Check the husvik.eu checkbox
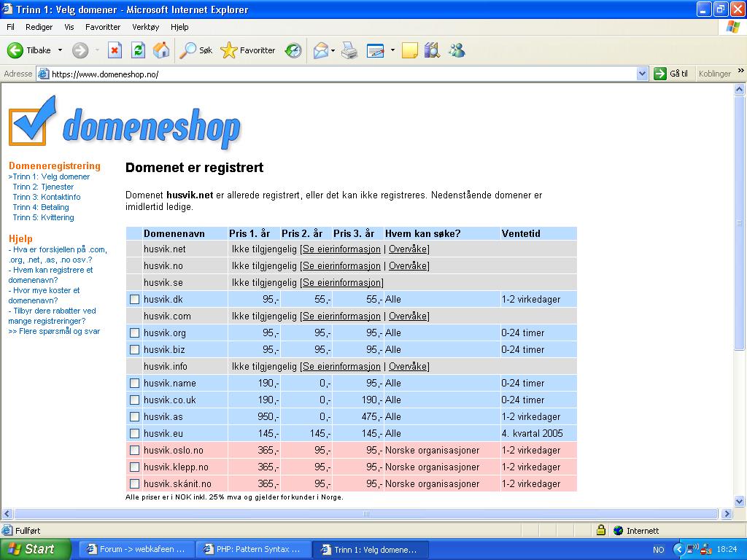Screen dimensions: 747x560 click(x=135, y=433)
